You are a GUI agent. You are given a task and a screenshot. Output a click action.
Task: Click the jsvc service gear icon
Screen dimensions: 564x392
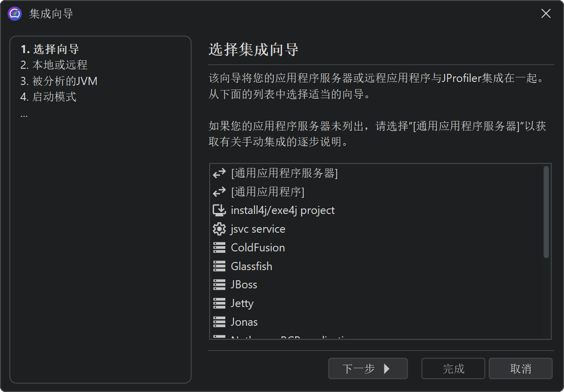coord(219,229)
